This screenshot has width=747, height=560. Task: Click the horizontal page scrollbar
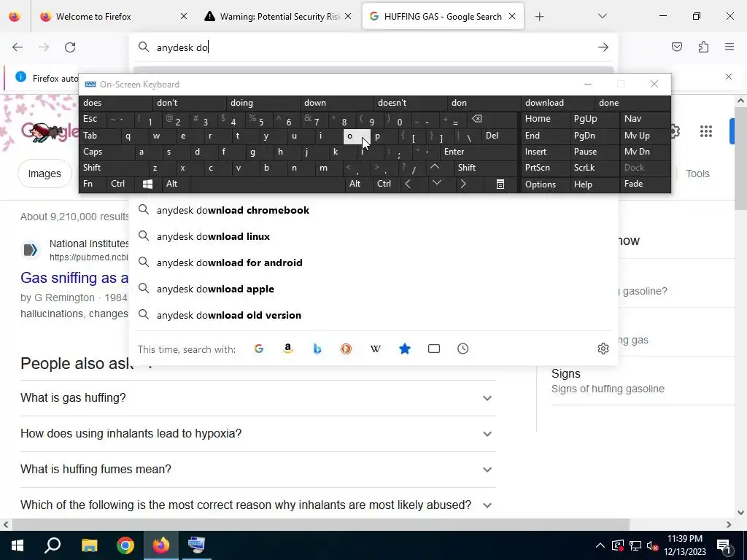320,525
